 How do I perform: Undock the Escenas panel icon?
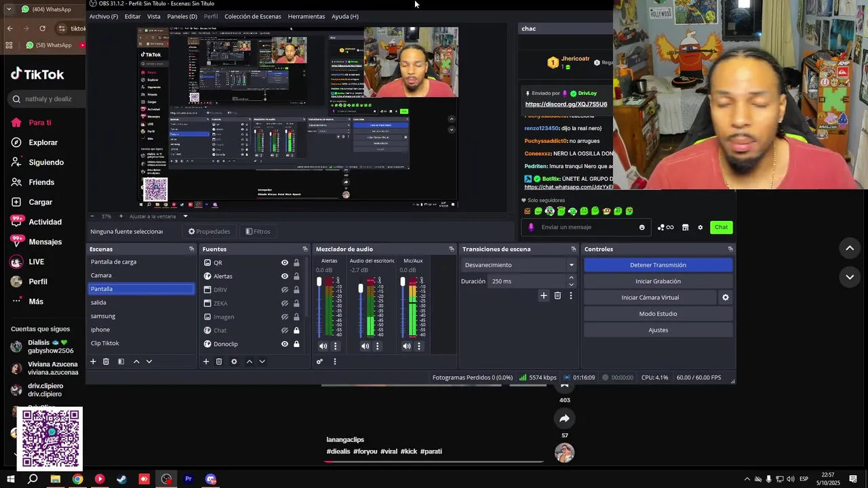(191, 249)
